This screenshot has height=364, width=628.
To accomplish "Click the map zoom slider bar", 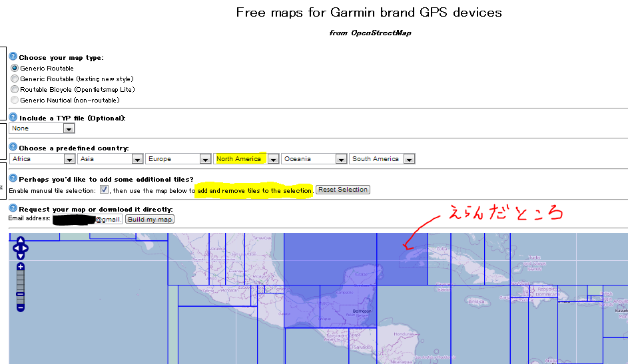I will click(x=21, y=286).
